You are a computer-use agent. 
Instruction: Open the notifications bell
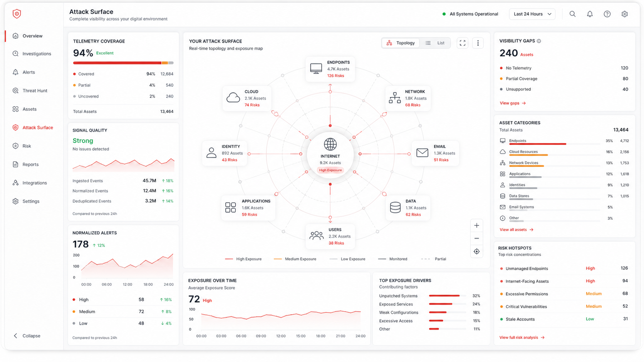[590, 14]
